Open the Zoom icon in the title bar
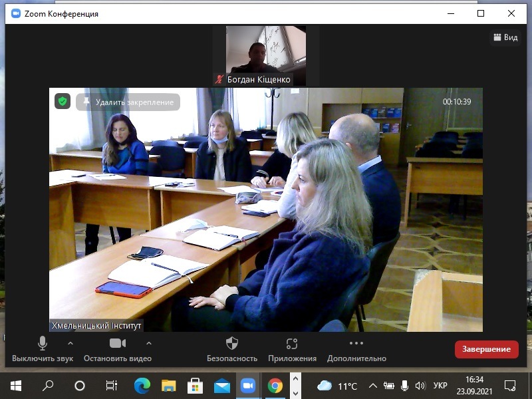Screen dimensions: 532x399 pos(15,13)
